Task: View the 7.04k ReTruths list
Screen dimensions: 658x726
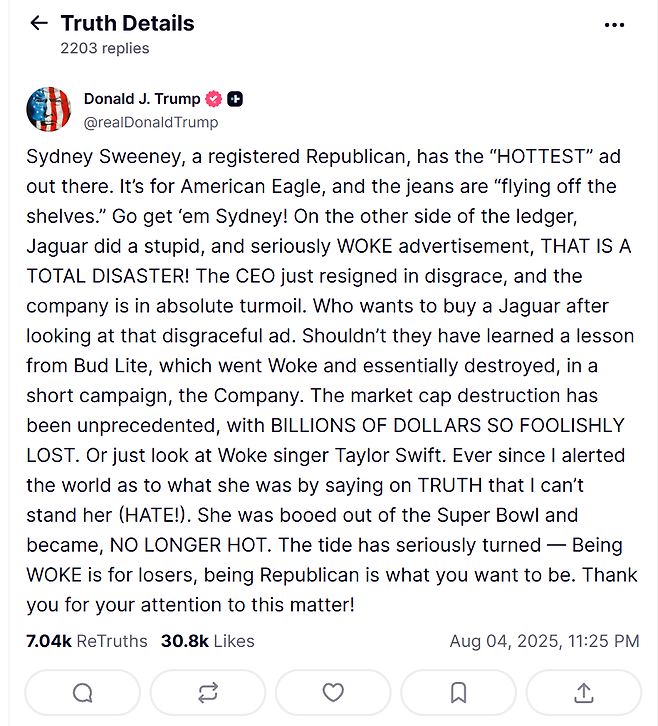Action: click(x=87, y=641)
